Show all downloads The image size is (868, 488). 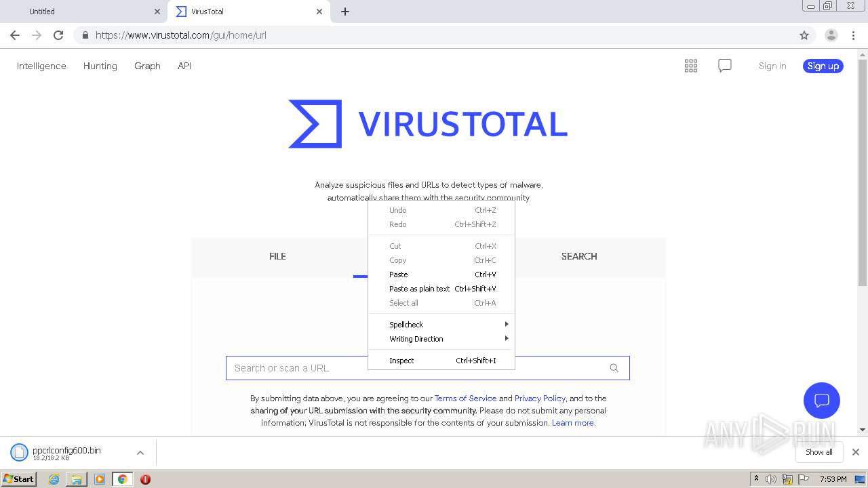[819, 452]
